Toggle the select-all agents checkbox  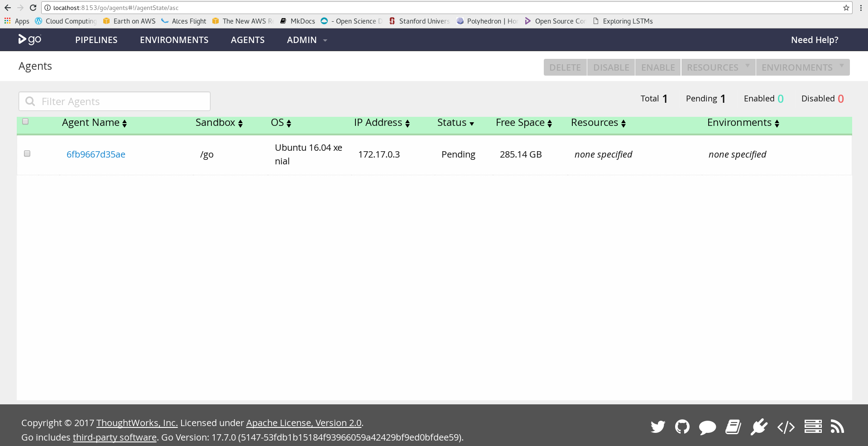pyautogui.click(x=26, y=122)
